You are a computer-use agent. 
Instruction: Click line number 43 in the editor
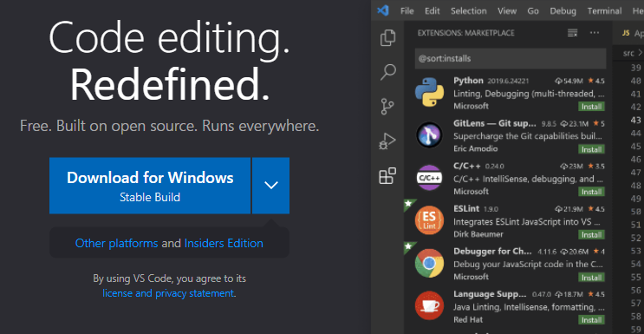[x=635, y=120]
